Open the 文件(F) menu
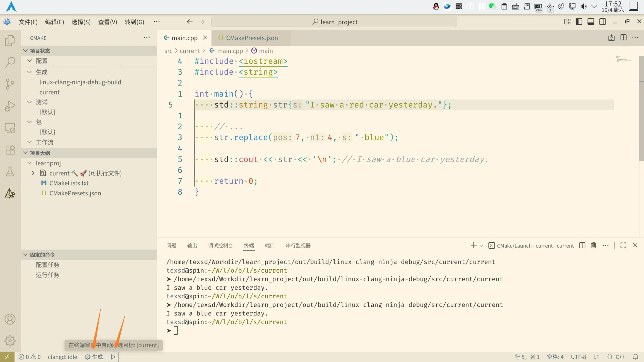The height and width of the screenshot is (362, 644). [x=28, y=22]
